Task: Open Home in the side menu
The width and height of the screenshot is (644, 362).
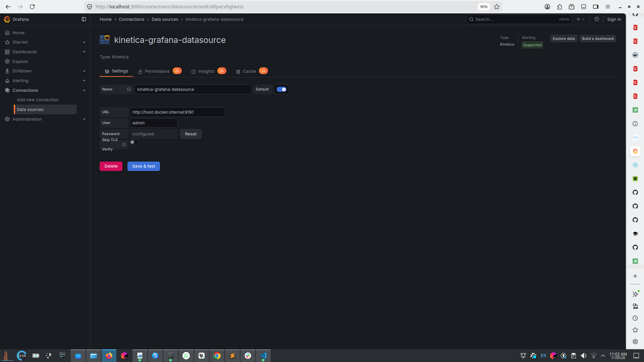Action: tap(18, 33)
